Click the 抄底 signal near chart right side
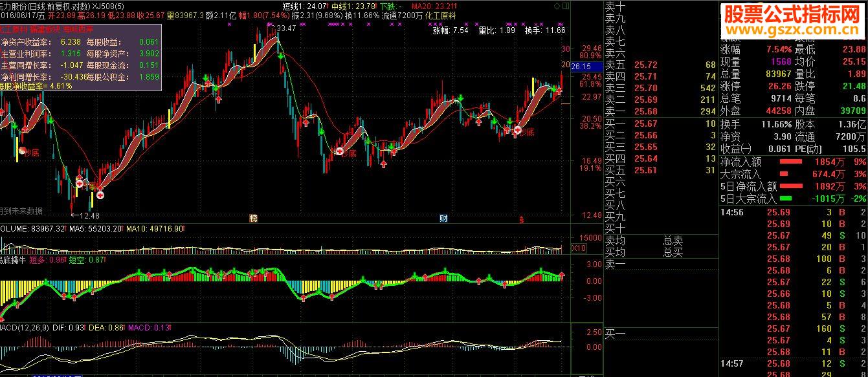Image resolution: width=868 pixels, height=377 pixels. point(526,133)
